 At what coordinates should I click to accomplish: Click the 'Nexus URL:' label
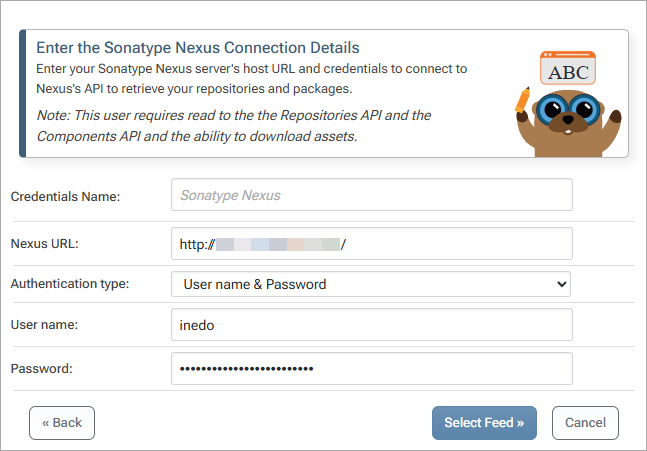(x=45, y=244)
